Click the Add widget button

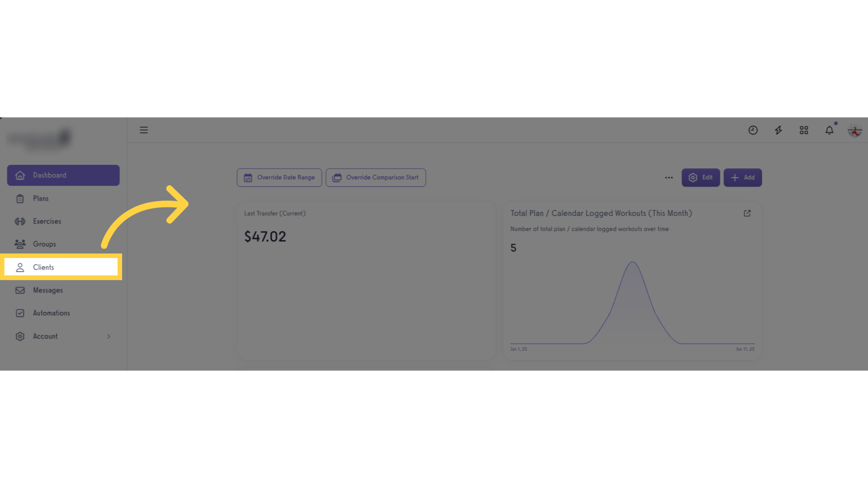(742, 178)
